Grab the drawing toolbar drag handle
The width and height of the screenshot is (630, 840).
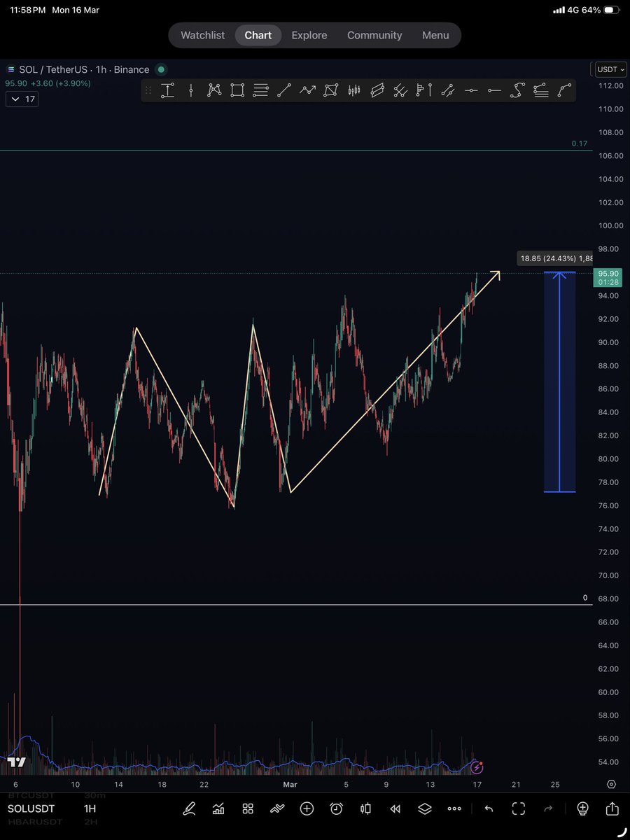[148, 90]
